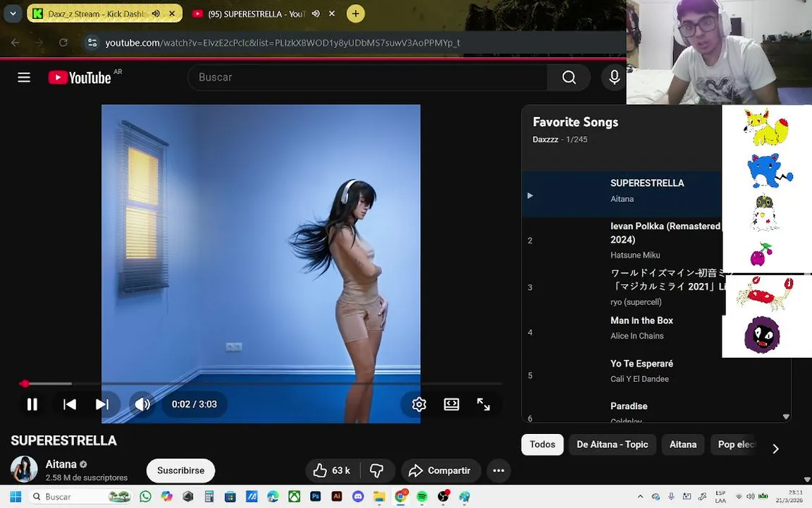
Task: Open Spotify from the taskbar
Action: 422,497
